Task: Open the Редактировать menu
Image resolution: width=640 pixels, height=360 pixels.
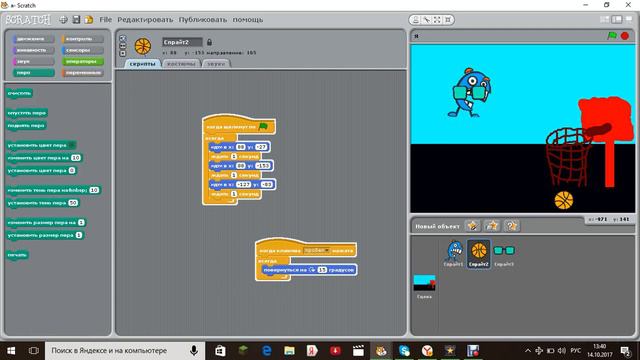Action: pos(145,20)
